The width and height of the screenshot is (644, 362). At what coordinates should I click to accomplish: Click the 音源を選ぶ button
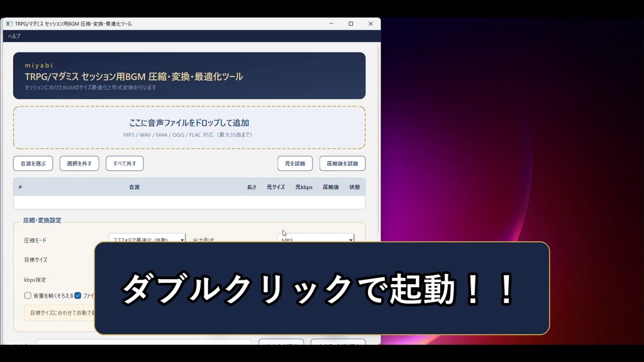[33, 163]
